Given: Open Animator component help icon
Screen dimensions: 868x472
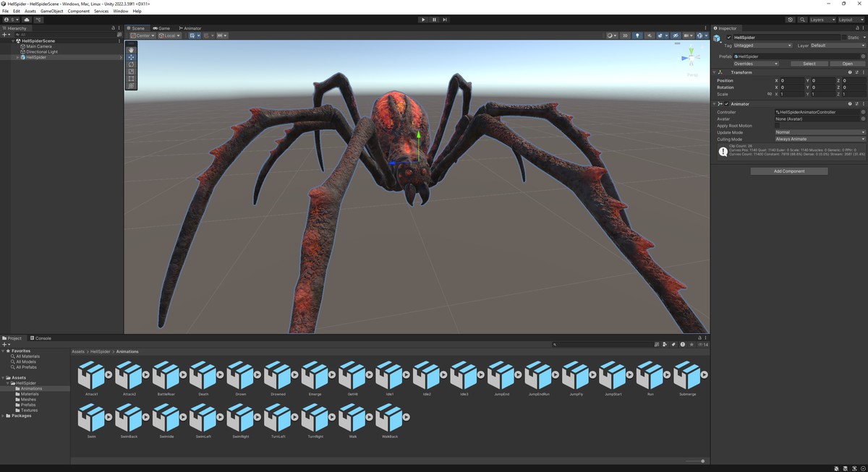Looking at the screenshot, I should [848, 104].
